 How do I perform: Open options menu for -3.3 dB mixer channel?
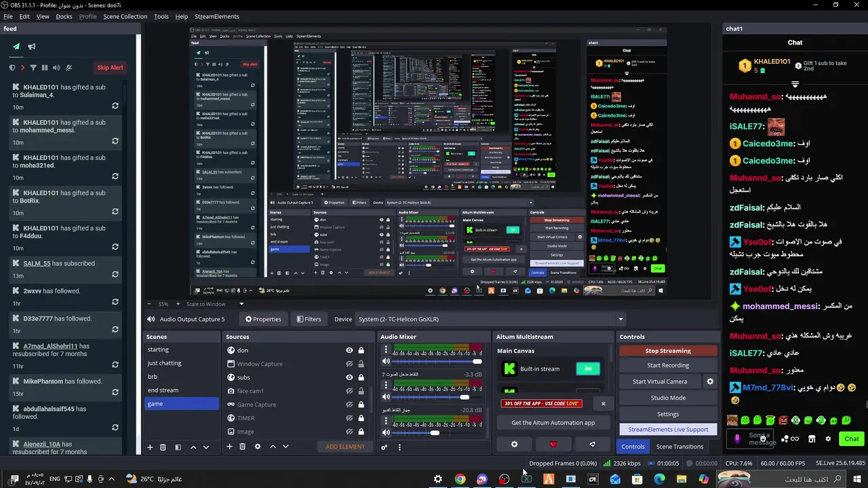[387, 386]
